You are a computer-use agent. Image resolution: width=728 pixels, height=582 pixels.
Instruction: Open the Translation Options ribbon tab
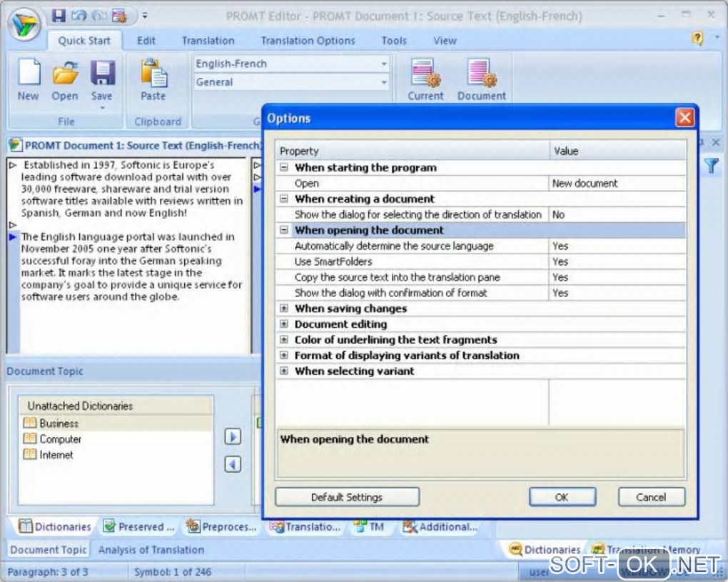pyautogui.click(x=308, y=41)
